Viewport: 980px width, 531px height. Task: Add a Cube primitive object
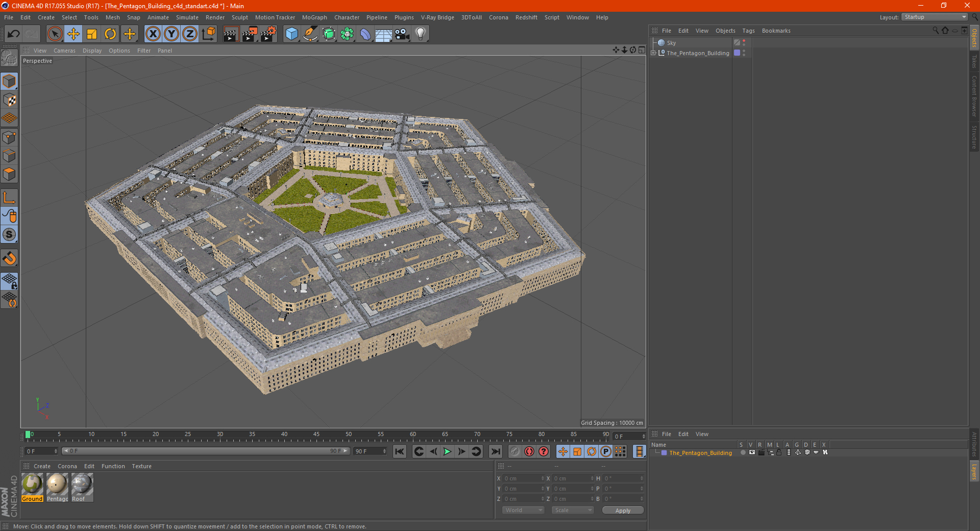click(x=291, y=34)
